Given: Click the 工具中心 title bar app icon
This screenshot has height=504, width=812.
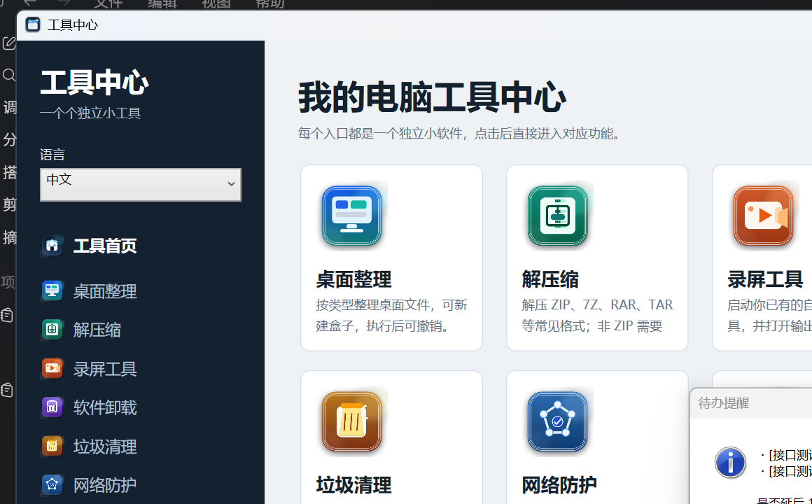Looking at the screenshot, I should point(33,24).
